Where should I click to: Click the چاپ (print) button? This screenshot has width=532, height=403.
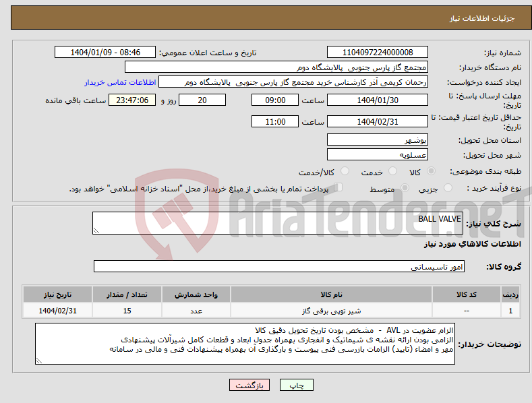coord(296,385)
